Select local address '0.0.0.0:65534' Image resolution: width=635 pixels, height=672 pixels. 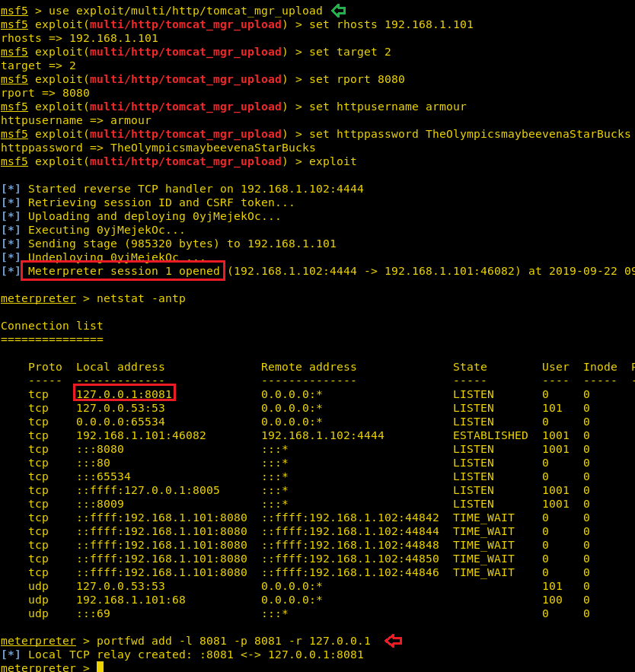pos(120,422)
